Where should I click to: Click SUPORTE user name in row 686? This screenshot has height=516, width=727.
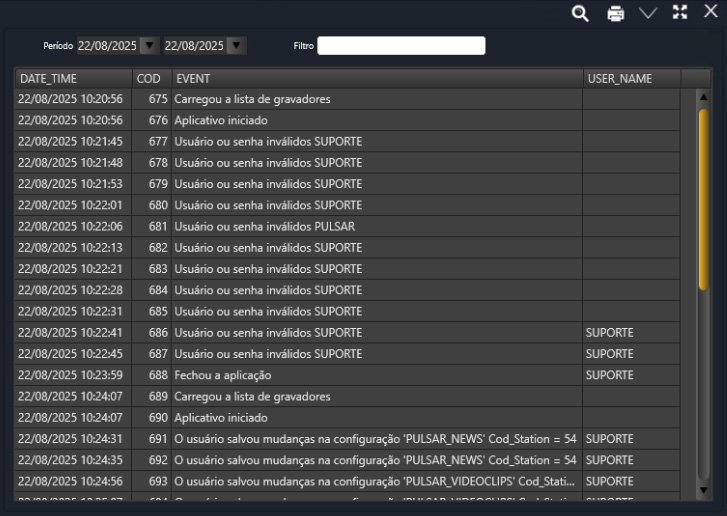(609, 332)
